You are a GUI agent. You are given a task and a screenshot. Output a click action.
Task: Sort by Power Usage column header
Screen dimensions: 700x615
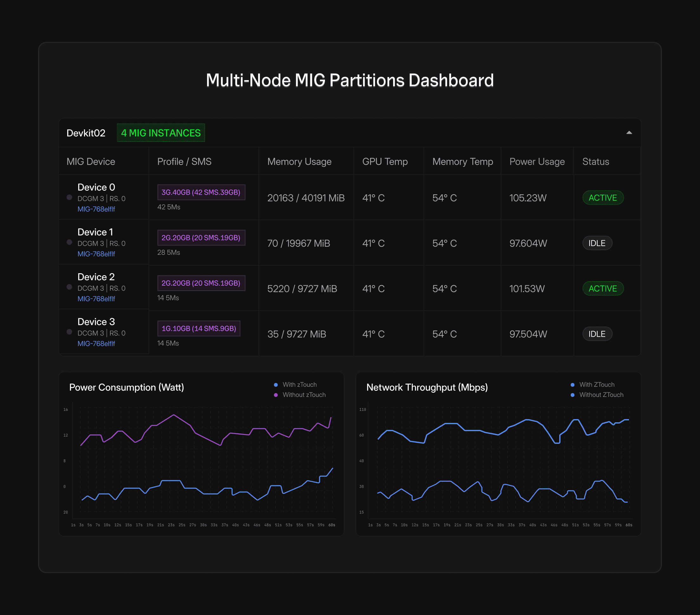click(x=537, y=162)
